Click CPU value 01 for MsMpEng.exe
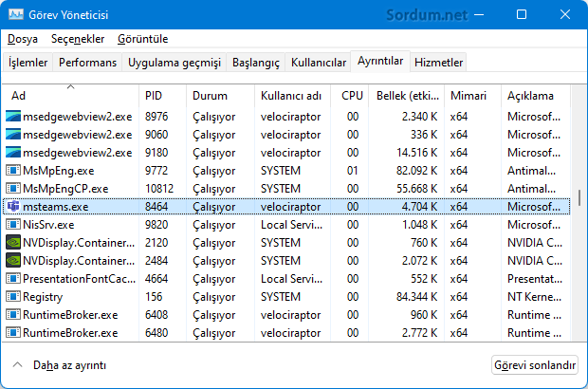 click(x=353, y=171)
